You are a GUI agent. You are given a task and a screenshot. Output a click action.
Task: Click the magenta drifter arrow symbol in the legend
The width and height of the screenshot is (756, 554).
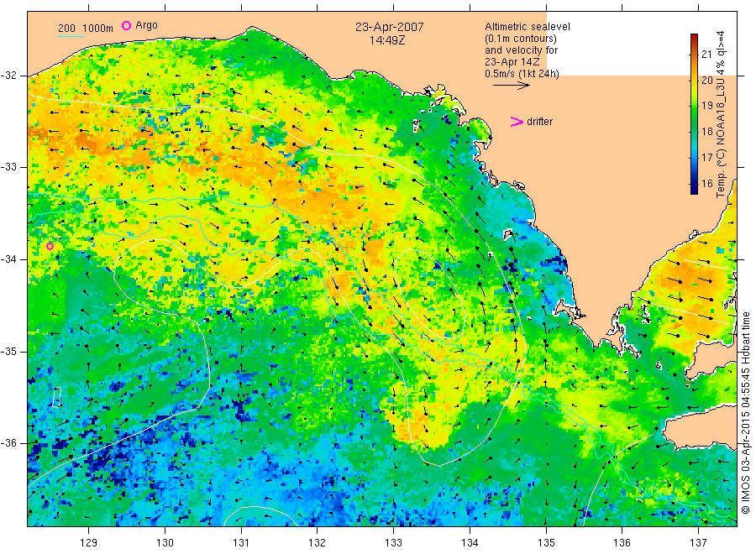point(517,122)
